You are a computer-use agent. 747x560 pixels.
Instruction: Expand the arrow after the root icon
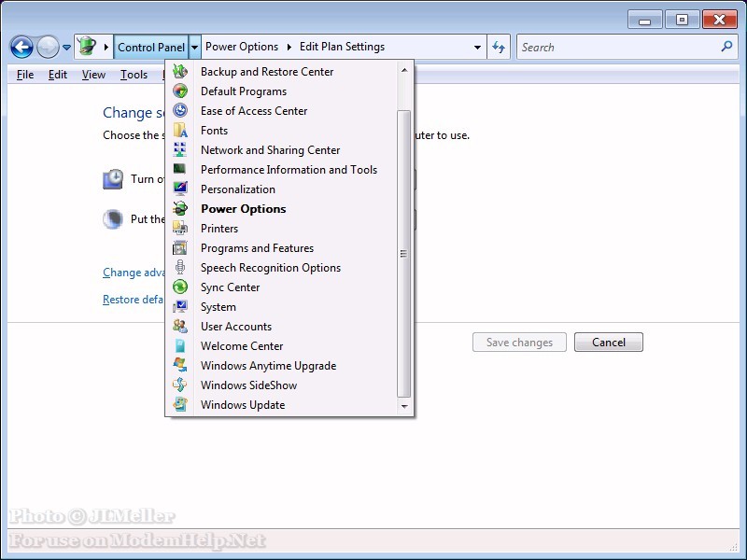click(106, 48)
